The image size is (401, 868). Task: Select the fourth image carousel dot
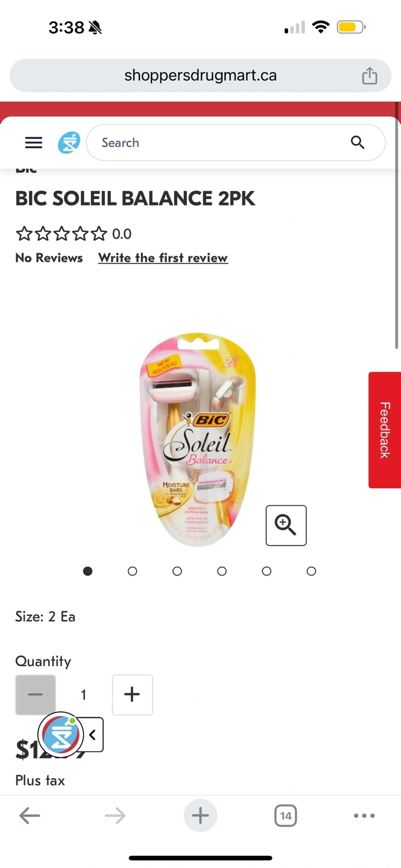[222, 571]
